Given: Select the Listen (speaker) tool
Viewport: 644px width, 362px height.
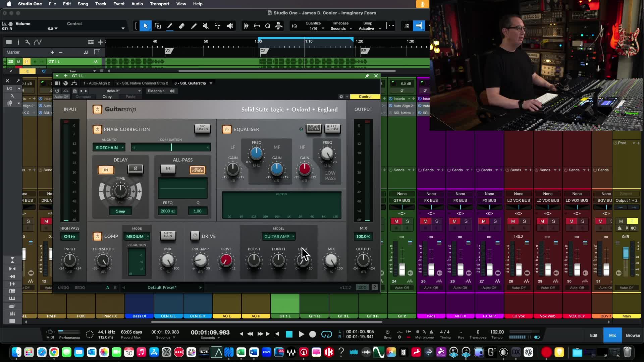Looking at the screenshot, I should (230, 26).
